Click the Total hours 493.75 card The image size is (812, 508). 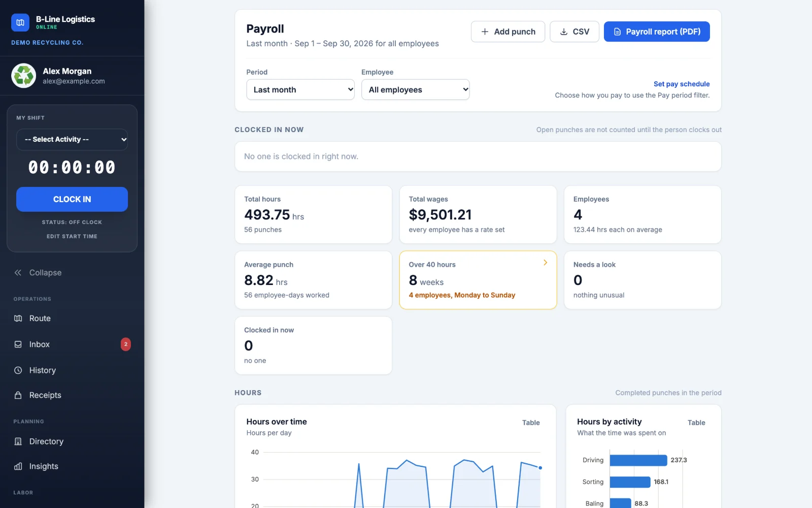[x=313, y=214]
